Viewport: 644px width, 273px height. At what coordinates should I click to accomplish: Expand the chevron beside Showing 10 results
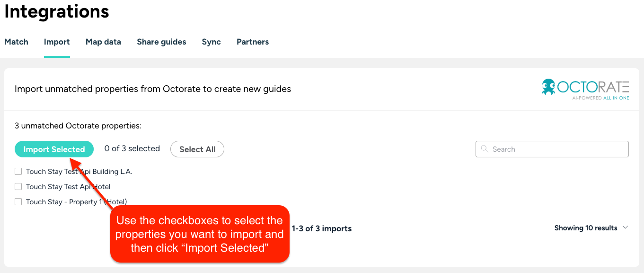625,227
